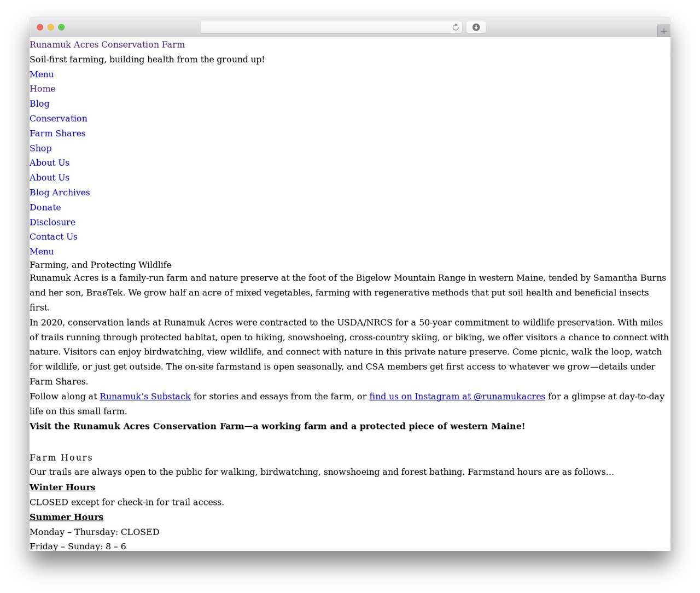Open the Disclosure page link

coord(52,222)
